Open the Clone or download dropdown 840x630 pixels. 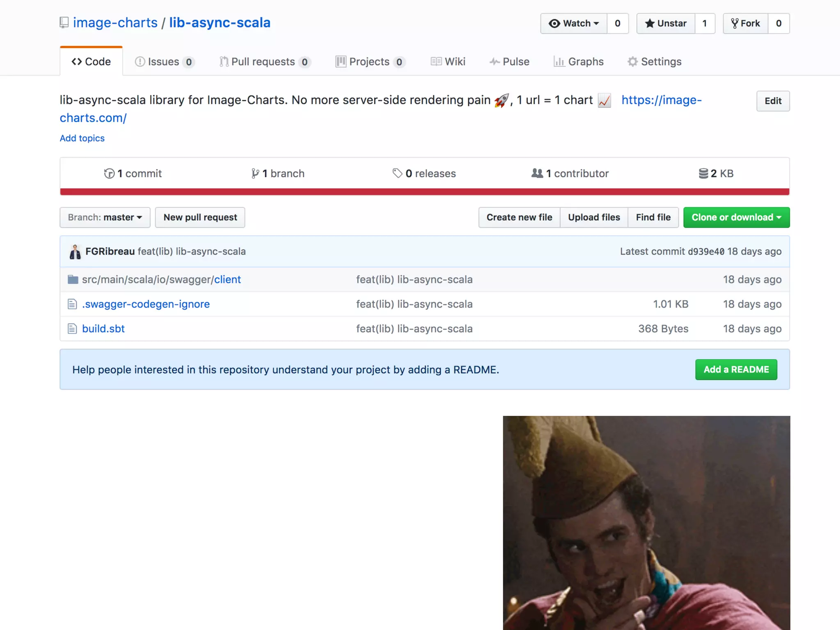(x=736, y=217)
